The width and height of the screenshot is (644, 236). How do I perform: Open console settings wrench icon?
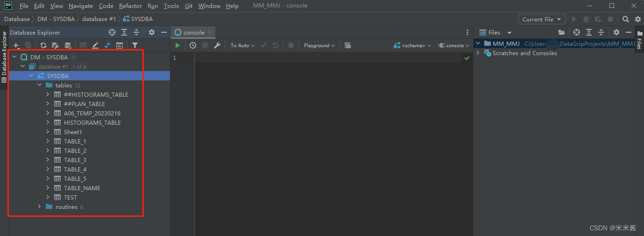tap(217, 45)
